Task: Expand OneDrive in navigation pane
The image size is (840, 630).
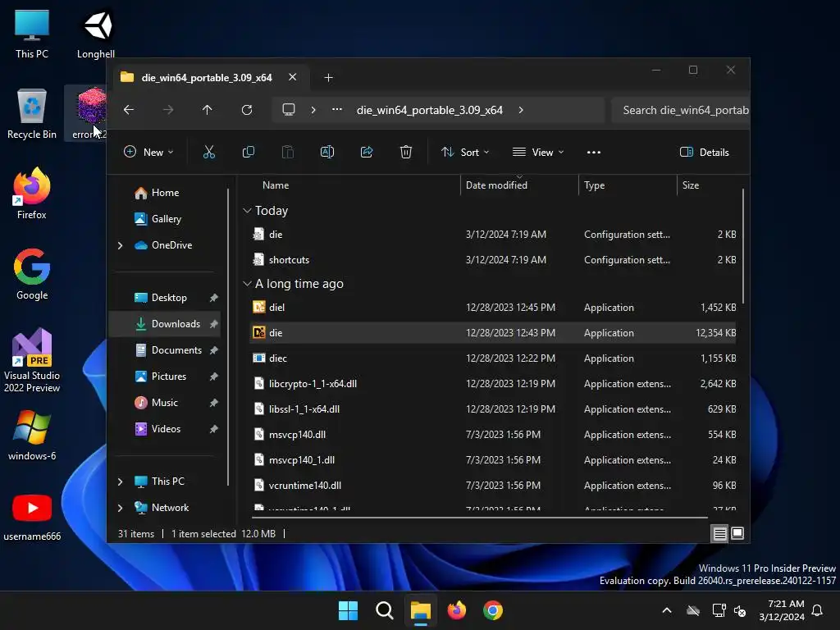Action: (x=120, y=245)
